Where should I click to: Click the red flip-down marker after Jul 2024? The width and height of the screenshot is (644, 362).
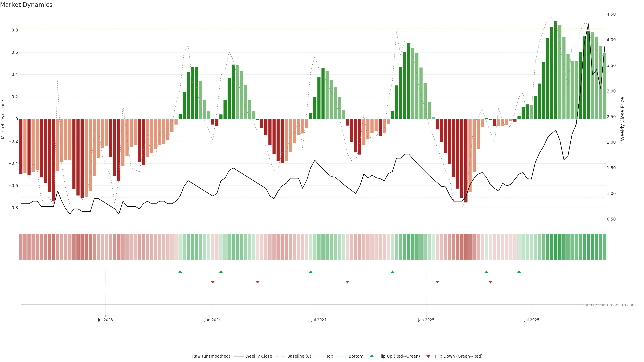pos(347,282)
